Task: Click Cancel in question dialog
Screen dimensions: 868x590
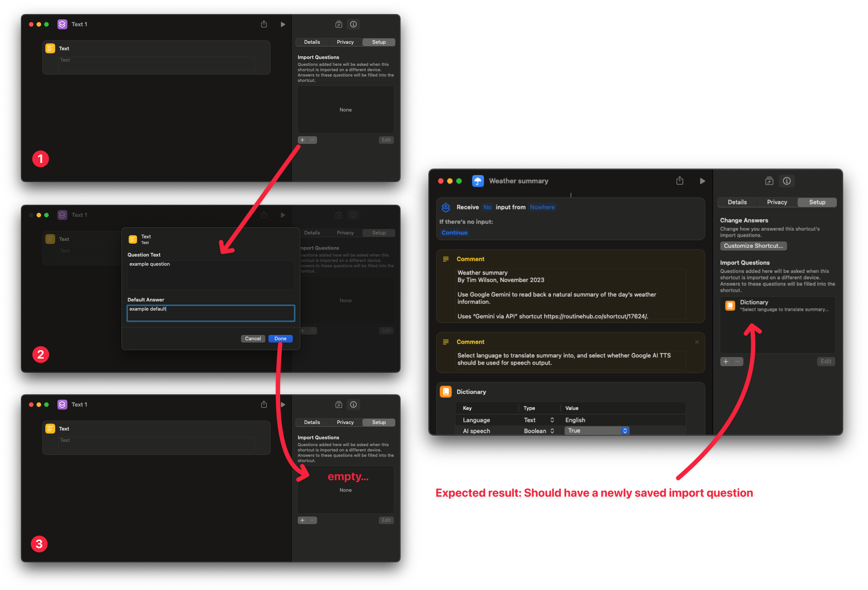Action: [x=253, y=339]
